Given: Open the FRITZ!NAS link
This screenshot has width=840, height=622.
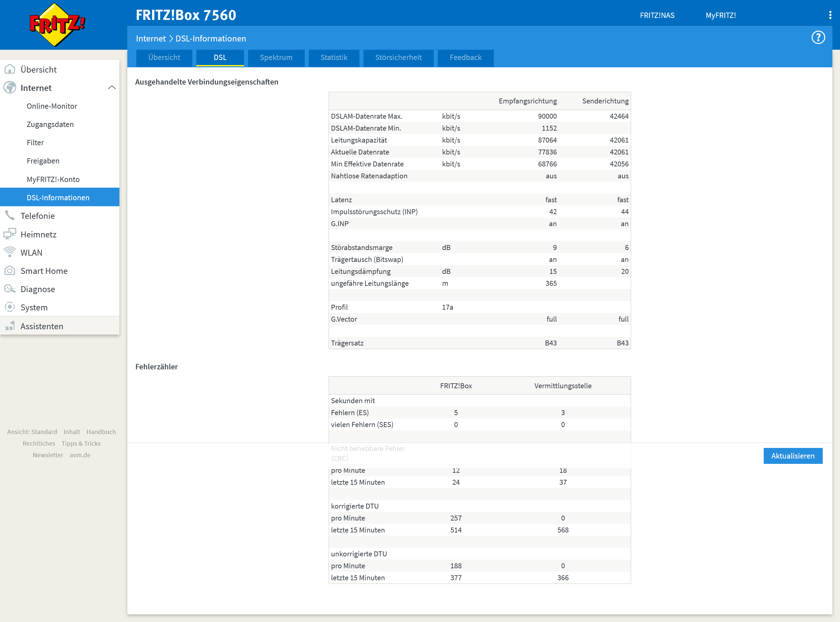Looking at the screenshot, I should [657, 16].
